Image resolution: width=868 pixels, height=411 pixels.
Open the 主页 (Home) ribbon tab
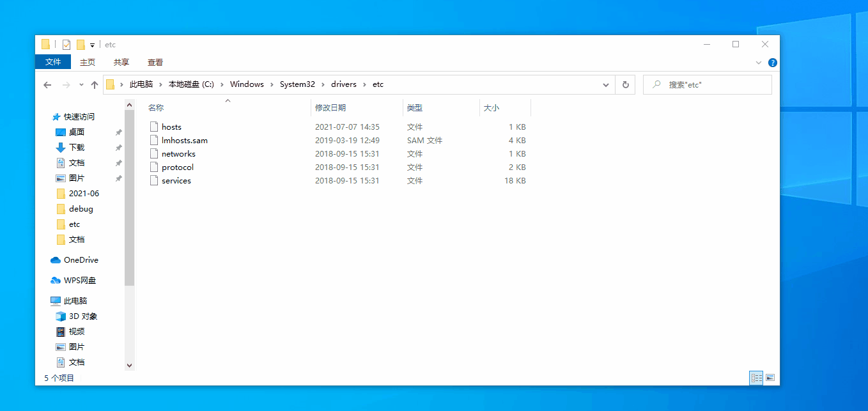click(88, 62)
